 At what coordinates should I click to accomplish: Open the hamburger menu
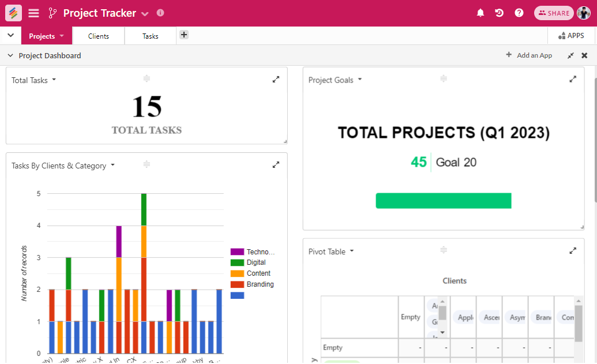[33, 13]
